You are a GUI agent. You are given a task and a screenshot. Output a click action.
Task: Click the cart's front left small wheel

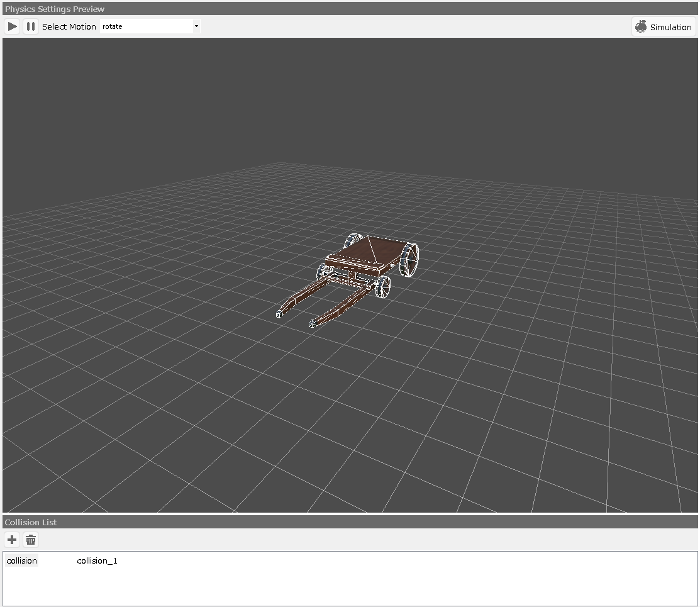click(324, 273)
